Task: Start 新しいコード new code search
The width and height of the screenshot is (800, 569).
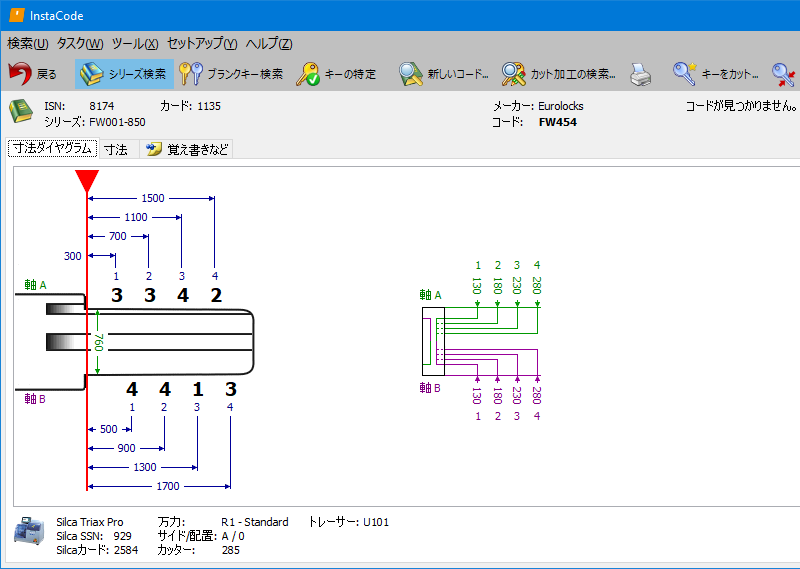Action: click(443, 74)
